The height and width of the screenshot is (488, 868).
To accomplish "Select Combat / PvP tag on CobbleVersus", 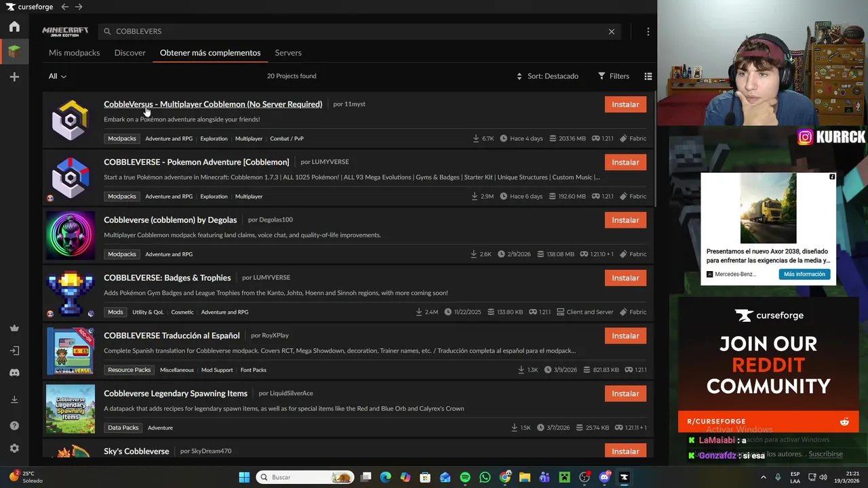I will [x=287, y=138].
